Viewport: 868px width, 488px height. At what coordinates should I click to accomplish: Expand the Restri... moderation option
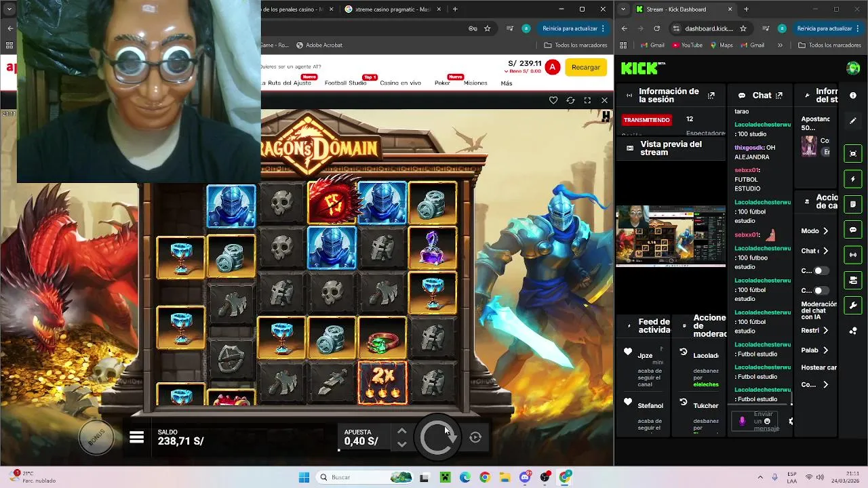click(x=815, y=331)
